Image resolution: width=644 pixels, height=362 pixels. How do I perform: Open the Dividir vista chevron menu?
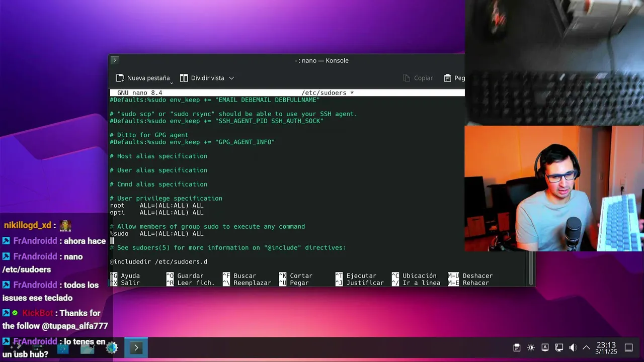tap(231, 78)
